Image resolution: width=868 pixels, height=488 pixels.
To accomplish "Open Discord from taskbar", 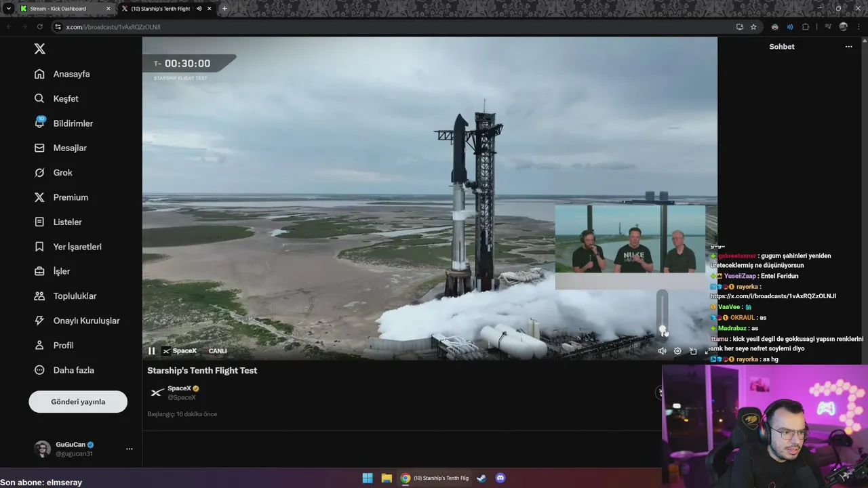I will click(x=500, y=478).
